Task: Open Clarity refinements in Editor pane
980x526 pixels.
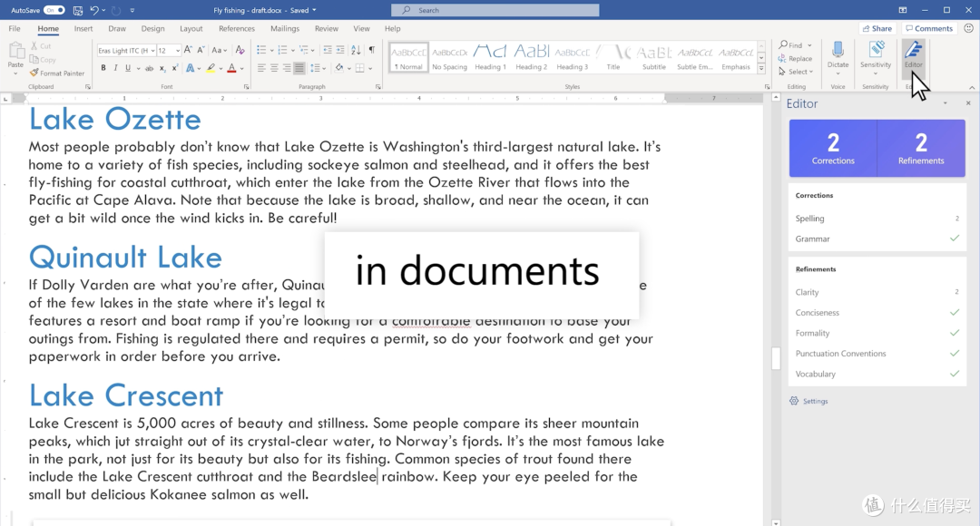Action: pos(877,292)
